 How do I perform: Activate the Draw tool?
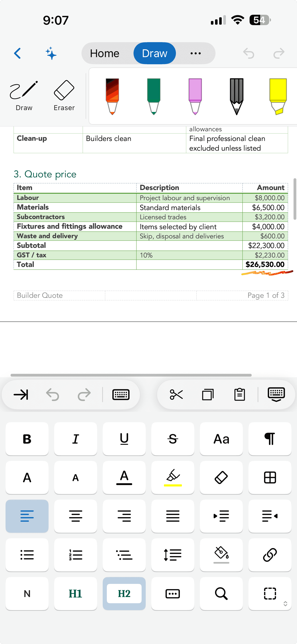tap(24, 96)
